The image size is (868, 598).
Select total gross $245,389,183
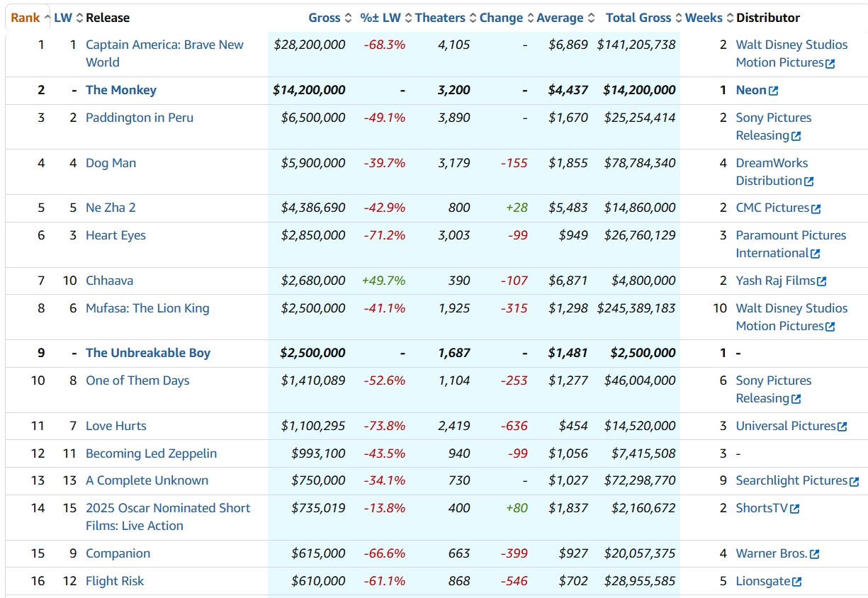tap(636, 308)
